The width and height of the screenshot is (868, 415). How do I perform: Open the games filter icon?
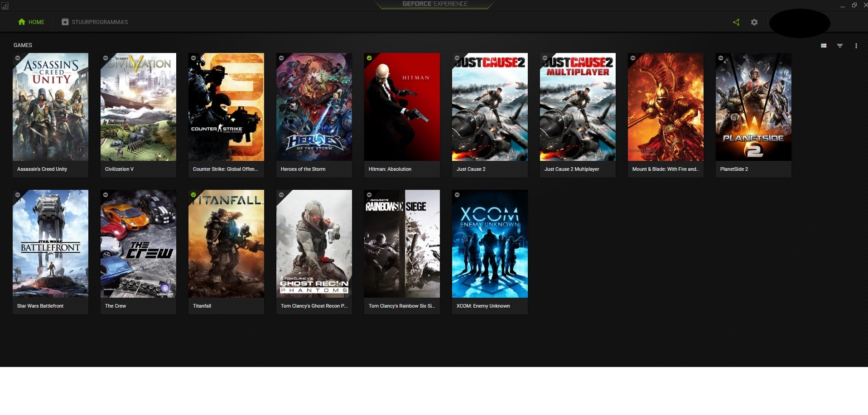click(x=840, y=45)
